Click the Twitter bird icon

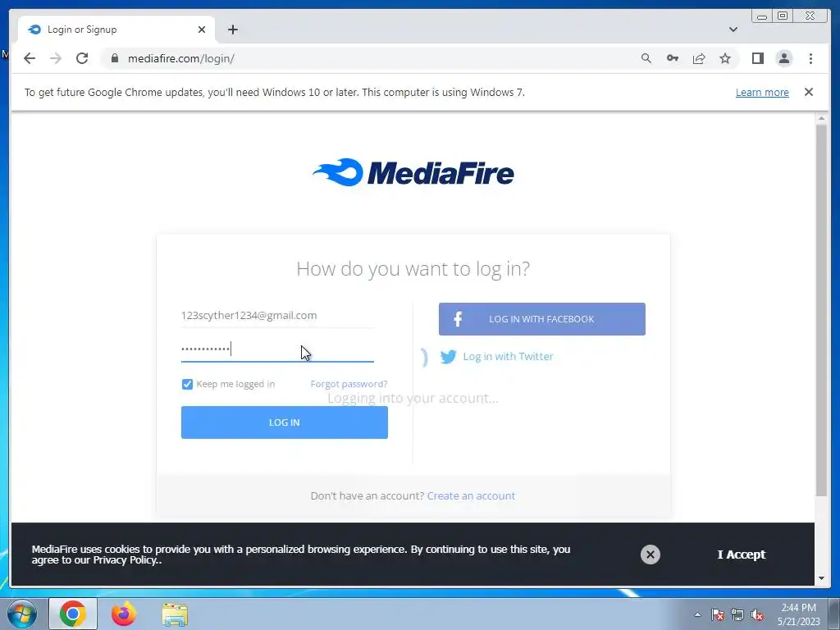click(449, 356)
